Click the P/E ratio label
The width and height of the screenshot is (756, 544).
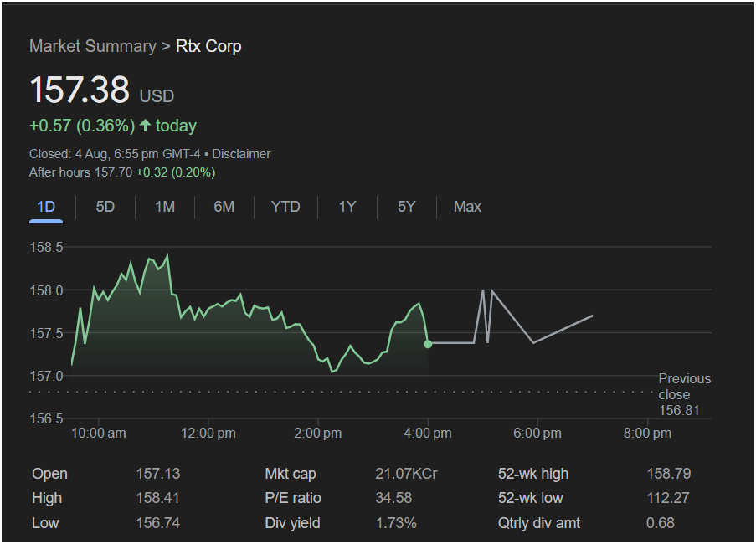[x=293, y=498]
